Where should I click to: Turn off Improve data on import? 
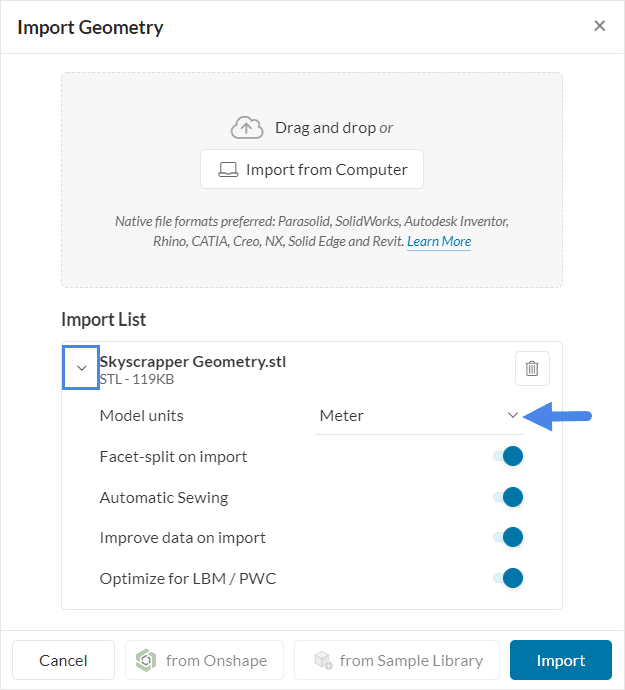pos(509,537)
